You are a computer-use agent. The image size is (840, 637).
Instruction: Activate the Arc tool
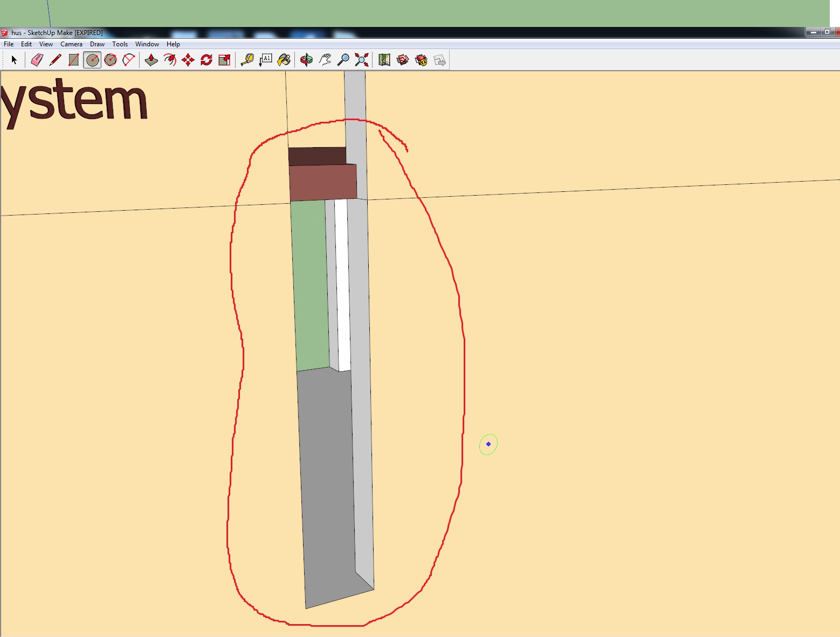[129, 60]
